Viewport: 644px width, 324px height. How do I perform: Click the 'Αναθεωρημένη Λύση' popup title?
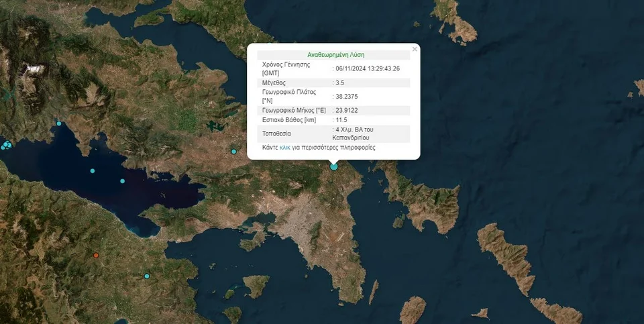[x=335, y=55]
